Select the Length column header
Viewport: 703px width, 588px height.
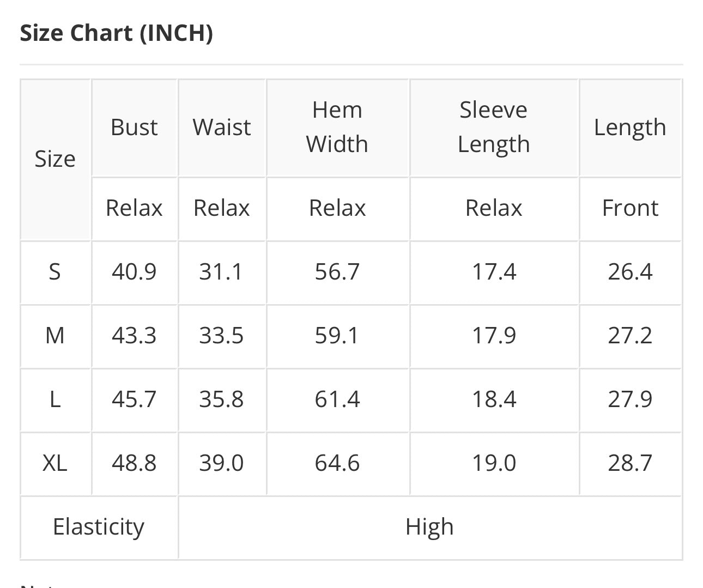click(x=629, y=128)
